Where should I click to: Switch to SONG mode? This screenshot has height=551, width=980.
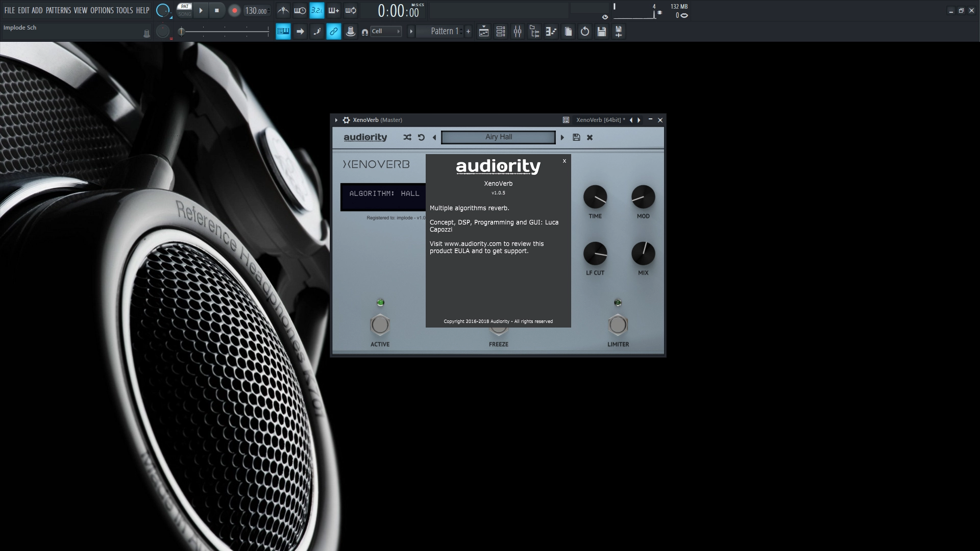click(x=185, y=14)
